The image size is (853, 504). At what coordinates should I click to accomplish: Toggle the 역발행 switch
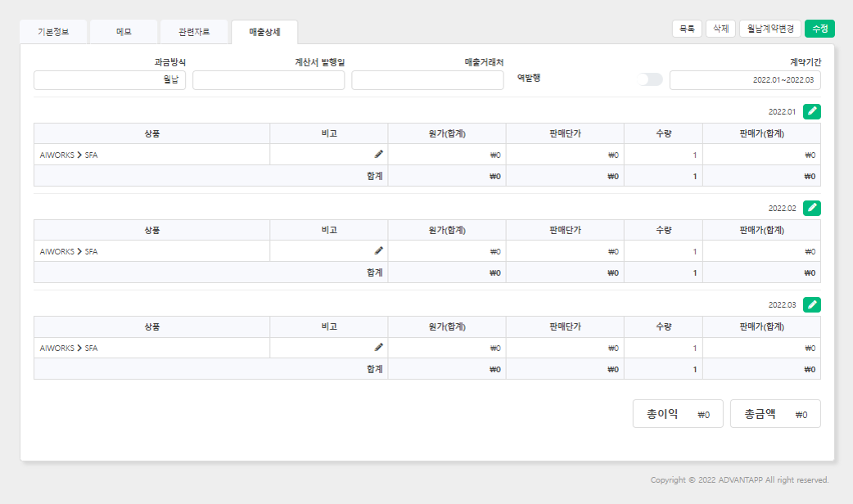coord(649,79)
